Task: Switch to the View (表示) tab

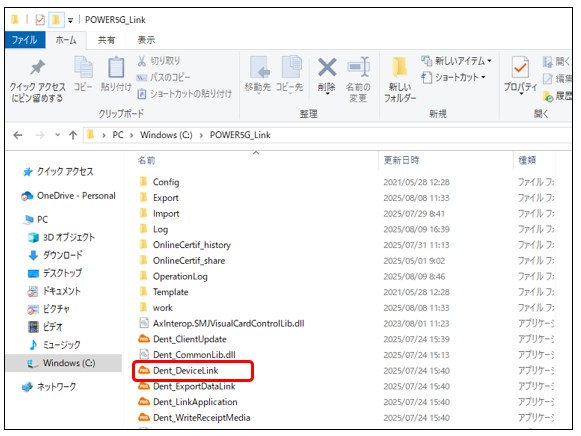Action: 146,40
